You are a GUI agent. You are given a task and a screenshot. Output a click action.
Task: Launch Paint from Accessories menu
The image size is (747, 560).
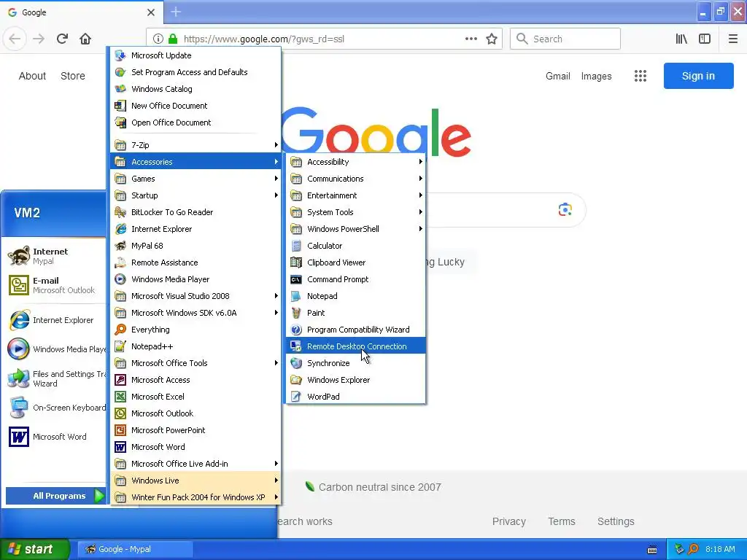point(355,313)
